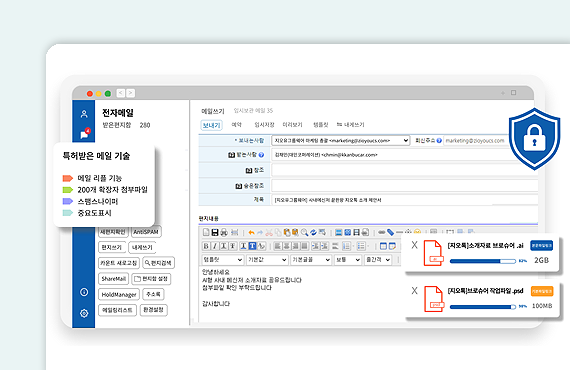The height and width of the screenshot is (370, 570).
Task: Click the user profile icon in the sidebar
Action: point(84,114)
